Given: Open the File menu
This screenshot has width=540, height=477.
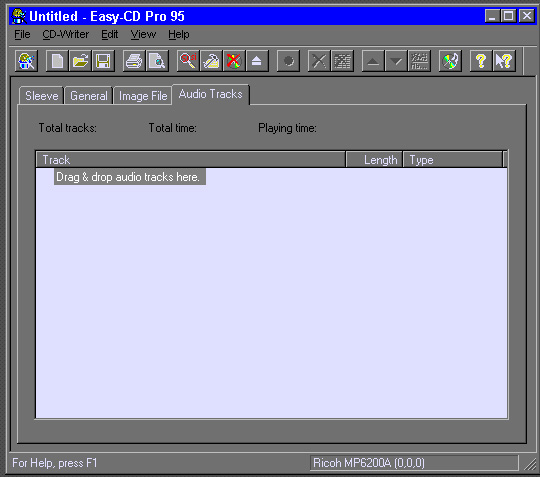Looking at the screenshot, I should click(22, 34).
